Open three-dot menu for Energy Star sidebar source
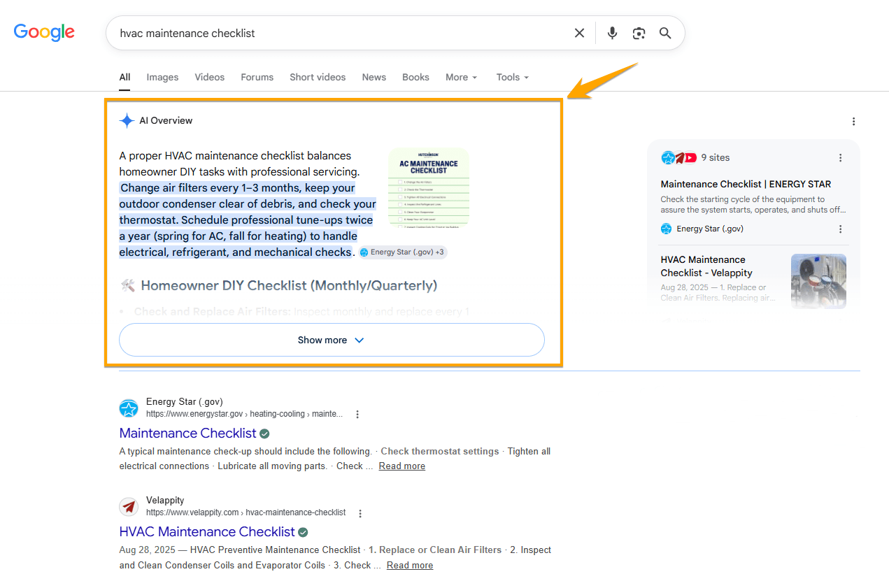Image resolution: width=889 pixels, height=588 pixels. pyautogui.click(x=840, y=229)
